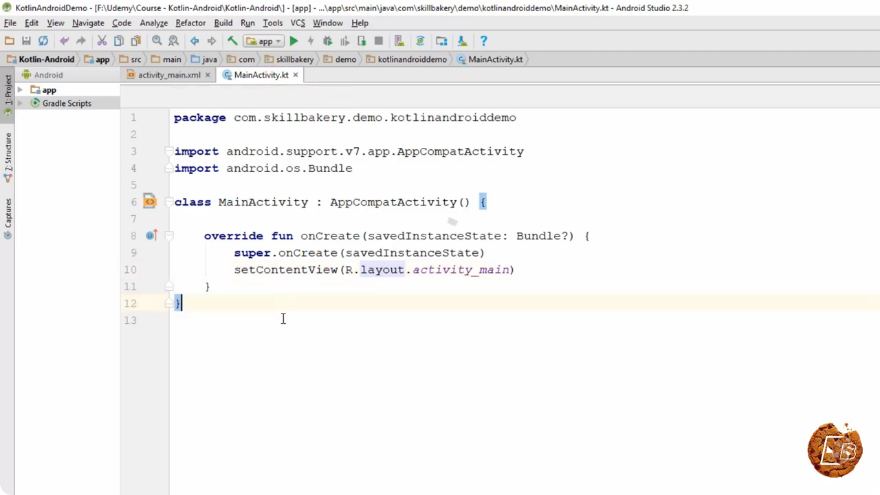Viewport: 880px width, 495px height.
Task: Click 'activity_main' in the setContentView line
Action: tap(461, 269)
